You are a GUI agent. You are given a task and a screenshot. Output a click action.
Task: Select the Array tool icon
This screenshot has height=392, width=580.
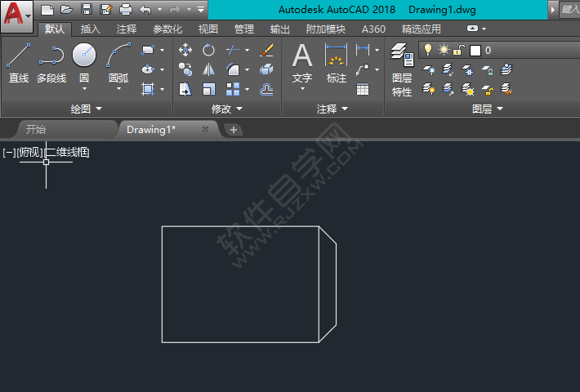click(233, 89)
